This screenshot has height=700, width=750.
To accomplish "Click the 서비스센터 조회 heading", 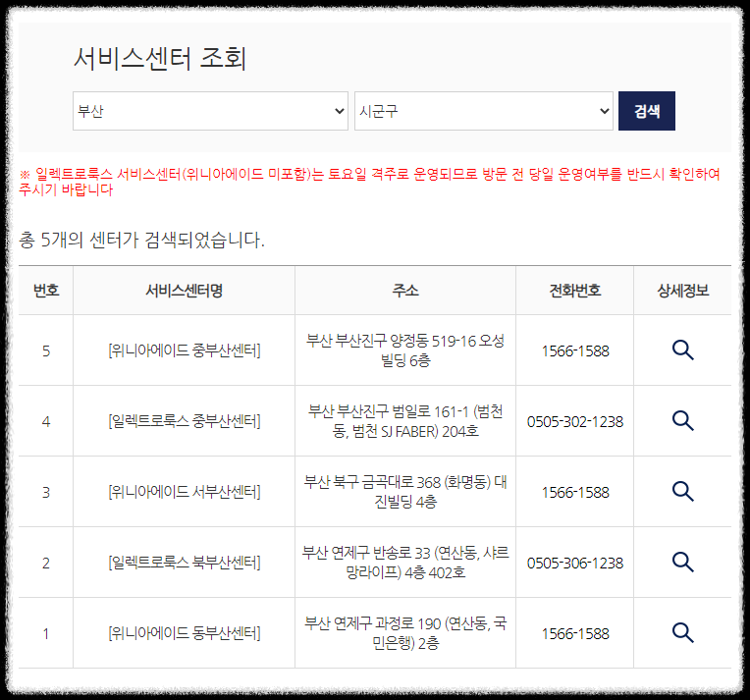I will 160,58.
